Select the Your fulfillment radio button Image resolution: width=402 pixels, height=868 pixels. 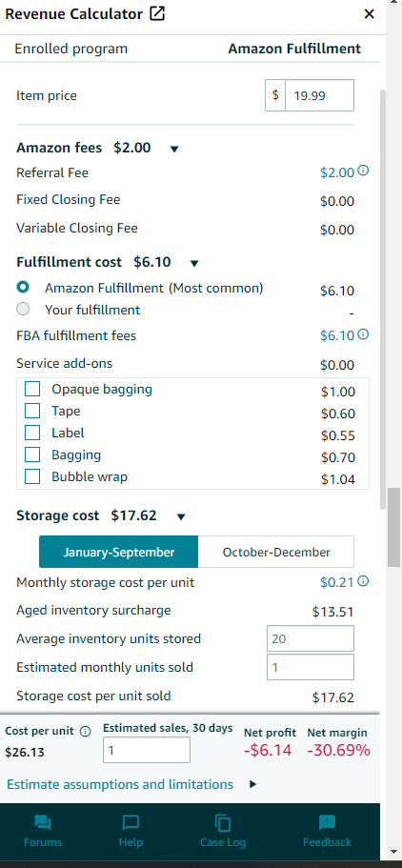coord(23,309)
